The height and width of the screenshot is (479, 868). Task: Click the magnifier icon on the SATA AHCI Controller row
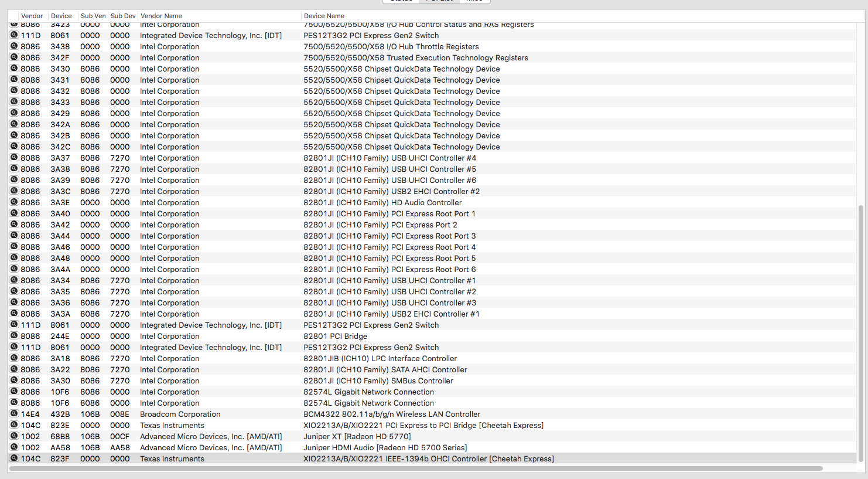click(x=14, y=369)
